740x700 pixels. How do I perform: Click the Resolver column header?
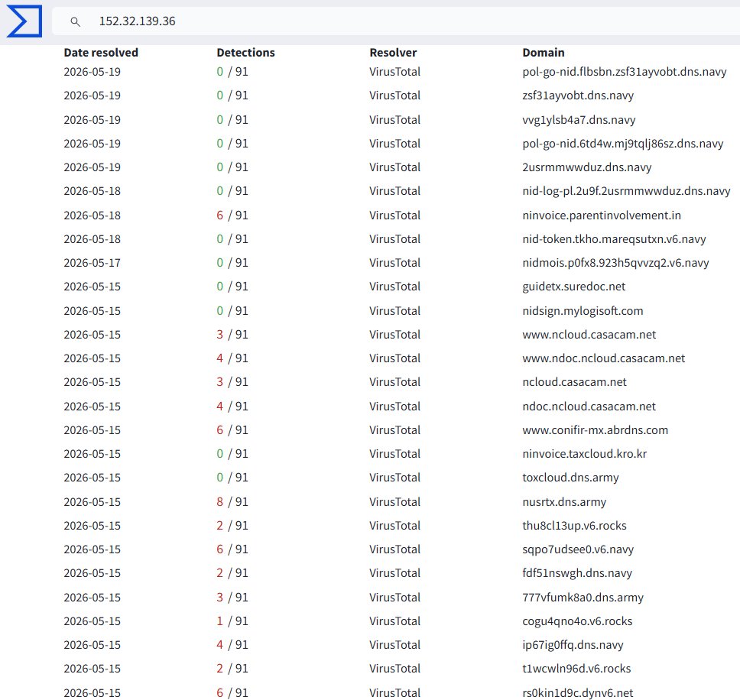pos(393,53)
